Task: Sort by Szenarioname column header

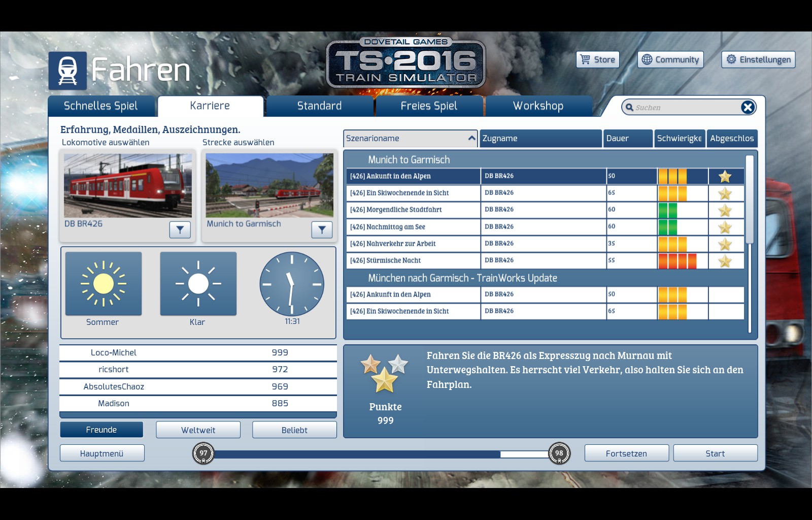Action: click(411, 138)
